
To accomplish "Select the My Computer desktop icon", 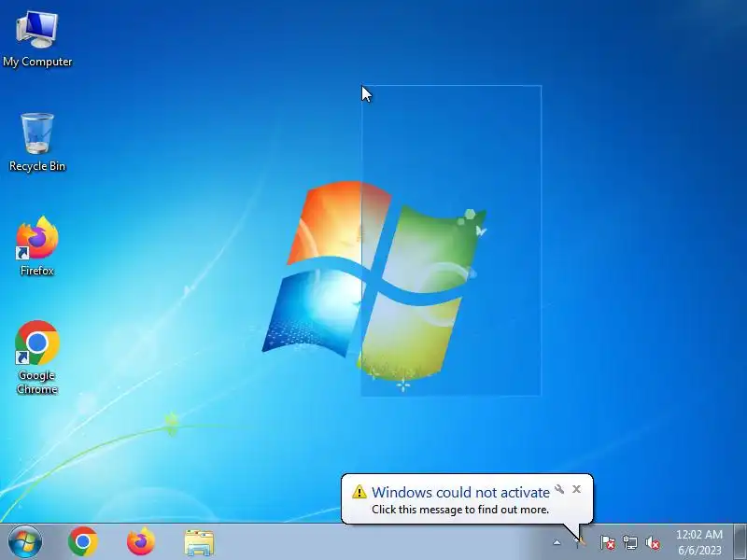I will [x=37, y=39].
